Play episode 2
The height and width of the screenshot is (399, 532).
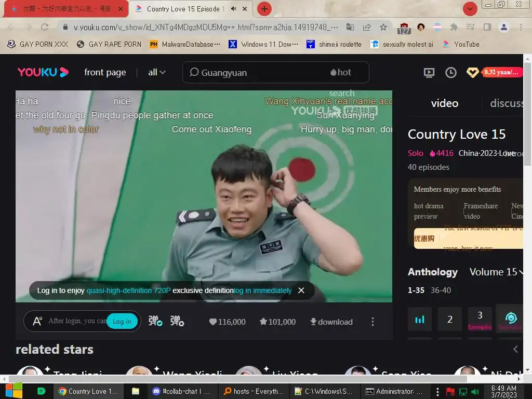coord(449,320)
